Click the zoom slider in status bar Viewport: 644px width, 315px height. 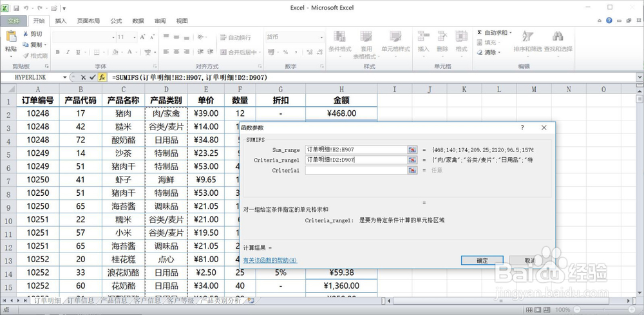pyautogui.click(x=604, y=310)
